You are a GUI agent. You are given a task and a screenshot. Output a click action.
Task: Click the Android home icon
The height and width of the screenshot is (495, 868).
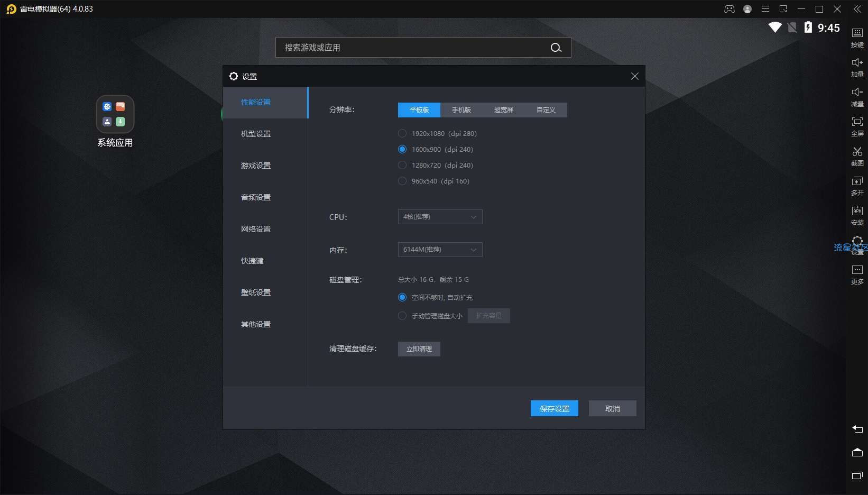point(857,452)
